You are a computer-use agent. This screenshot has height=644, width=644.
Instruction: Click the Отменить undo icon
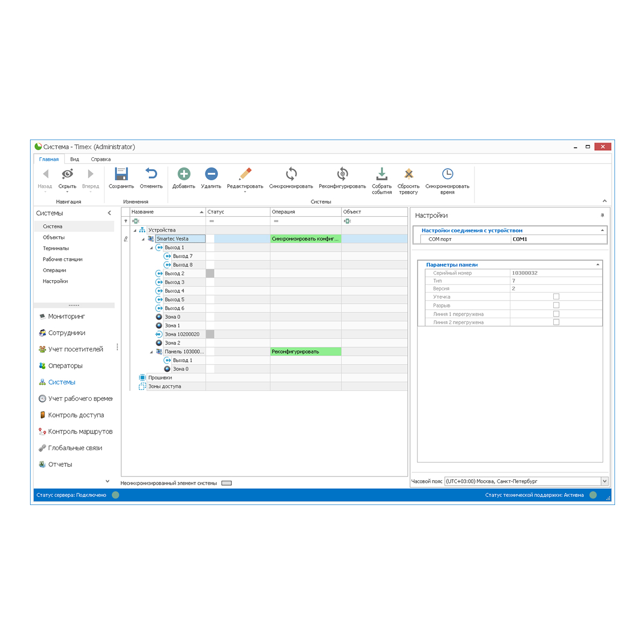(151, 173)
